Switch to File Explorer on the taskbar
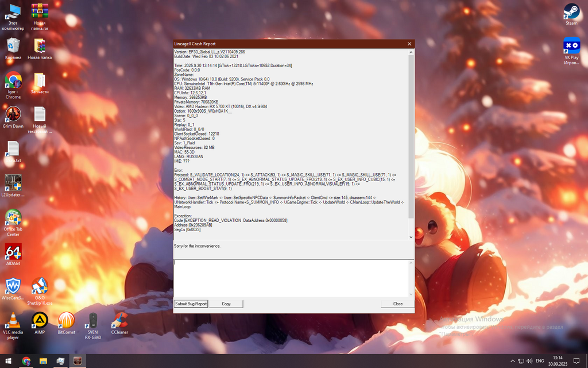Screen dimensions: 588x368 43,361
